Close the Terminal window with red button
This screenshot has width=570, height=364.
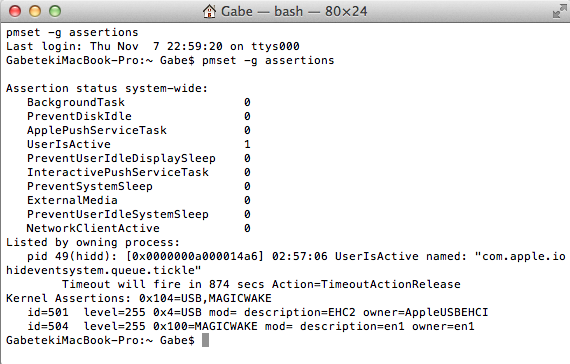15,11
